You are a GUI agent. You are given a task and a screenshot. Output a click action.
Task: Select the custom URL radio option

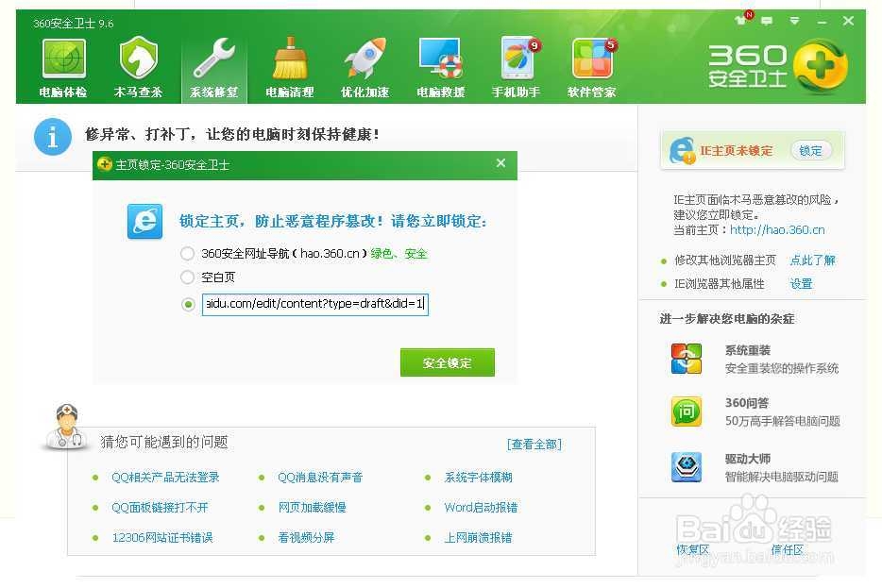[x=187, y=304]
